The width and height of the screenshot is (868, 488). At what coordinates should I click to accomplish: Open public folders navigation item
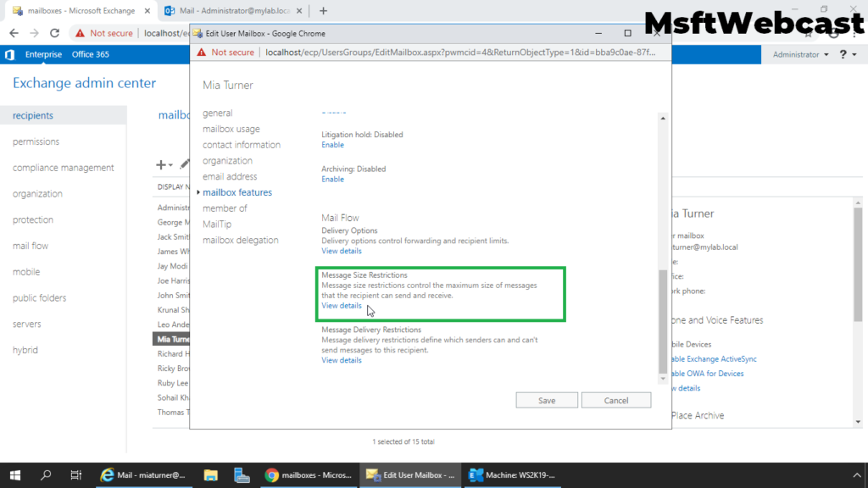point(39,297)
